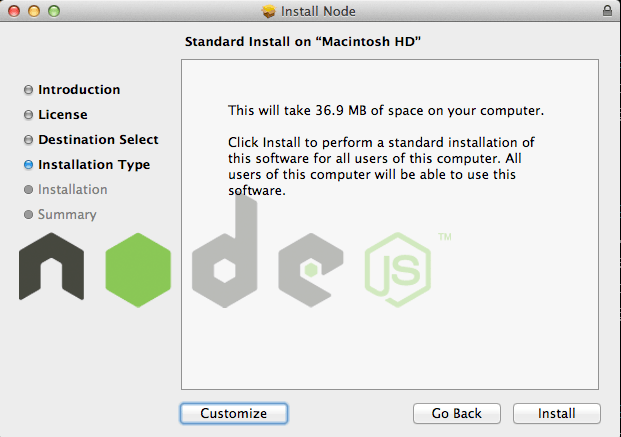Image resolution: width=621 pixels, height=437 pixels.
Task: Click the green zoom window button
Action: (54, 11)
